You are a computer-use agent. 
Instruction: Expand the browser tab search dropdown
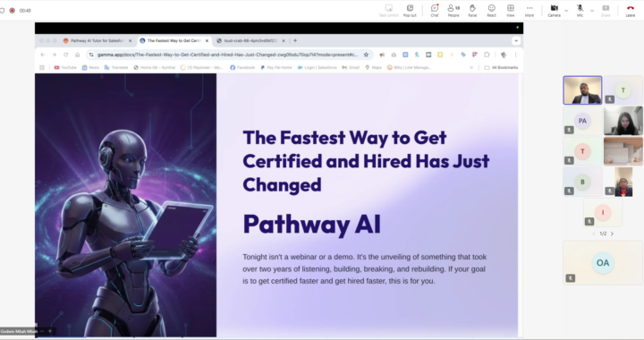click(516, 40)
